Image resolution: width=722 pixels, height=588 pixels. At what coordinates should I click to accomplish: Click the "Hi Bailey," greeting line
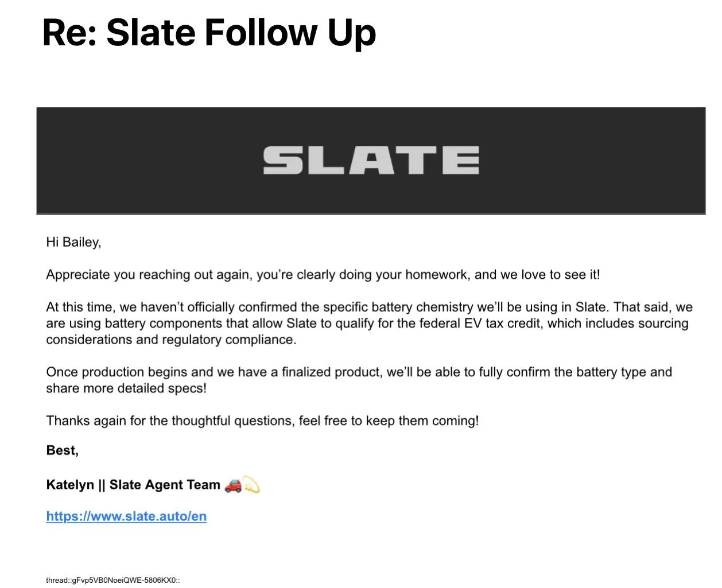pyautogui.click(x=73, y=242)
